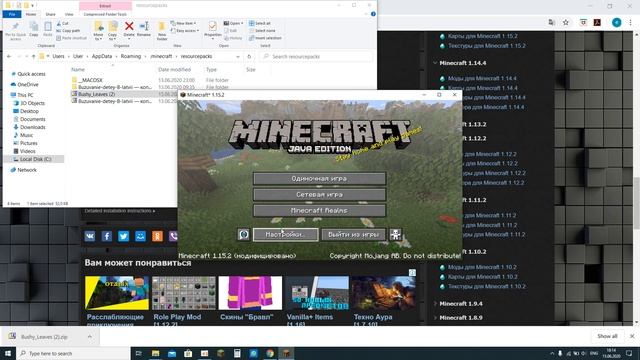
Task: Click taskbar Type here to search box
Action: [x=73, y=353]
